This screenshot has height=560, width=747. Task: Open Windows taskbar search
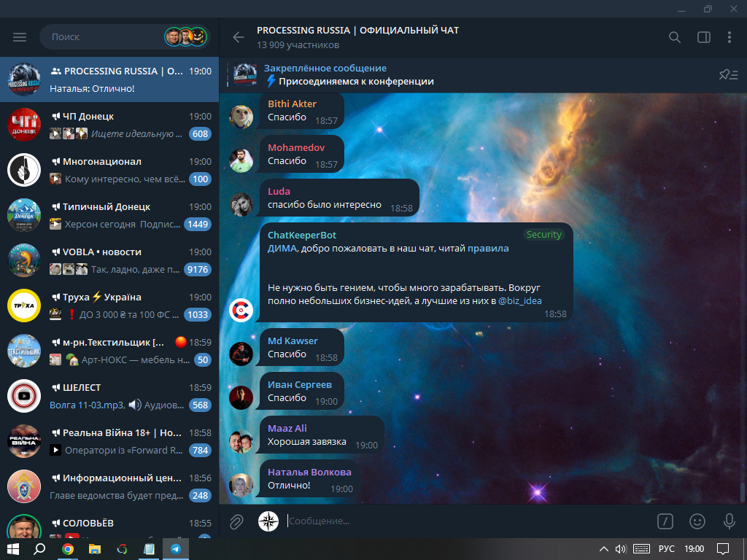[40, 549]
